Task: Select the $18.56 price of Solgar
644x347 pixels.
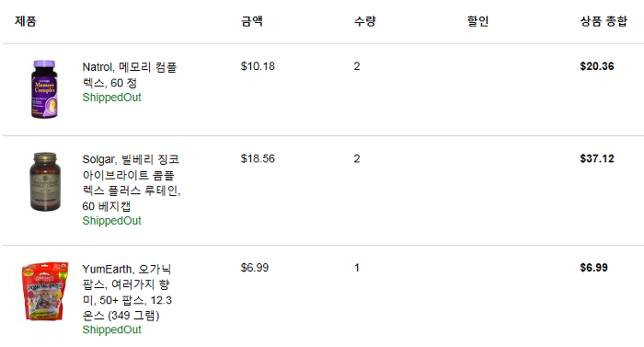Action: point(258,158)
